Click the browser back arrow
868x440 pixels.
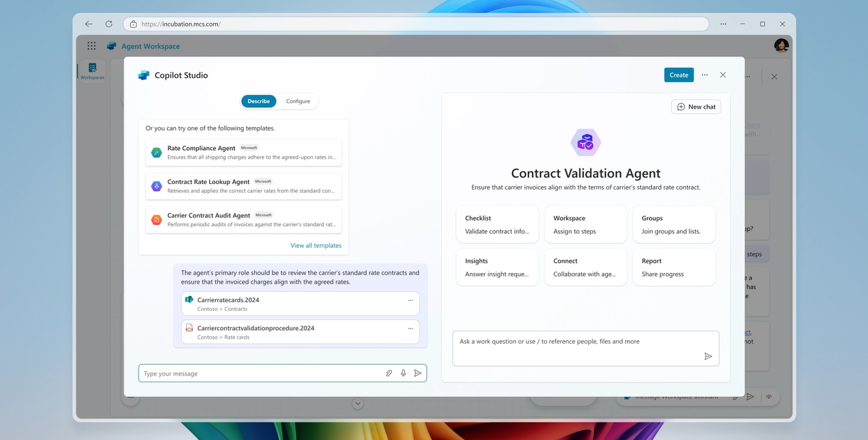pyautogui.click(x=88, y=24)
